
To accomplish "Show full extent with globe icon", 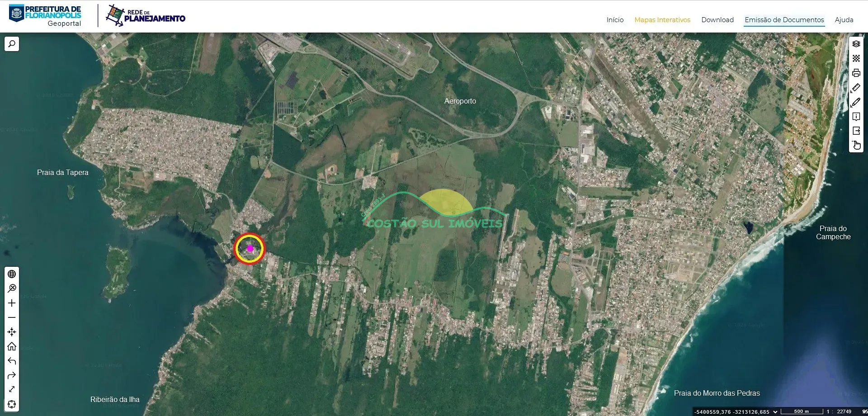I will pos(12,274).
